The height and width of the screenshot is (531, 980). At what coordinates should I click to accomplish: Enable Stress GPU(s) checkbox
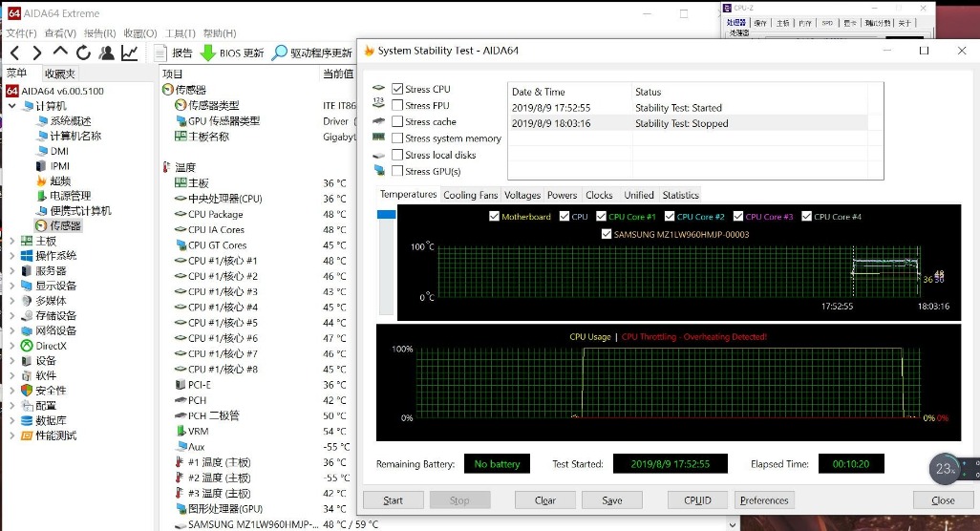[397, 171]
